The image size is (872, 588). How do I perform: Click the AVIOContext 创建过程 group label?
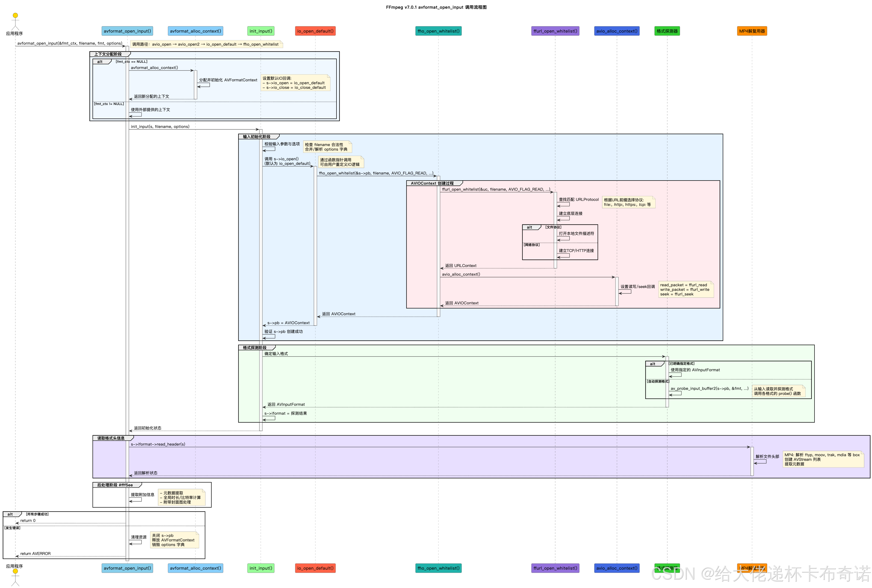click(432, 183)
